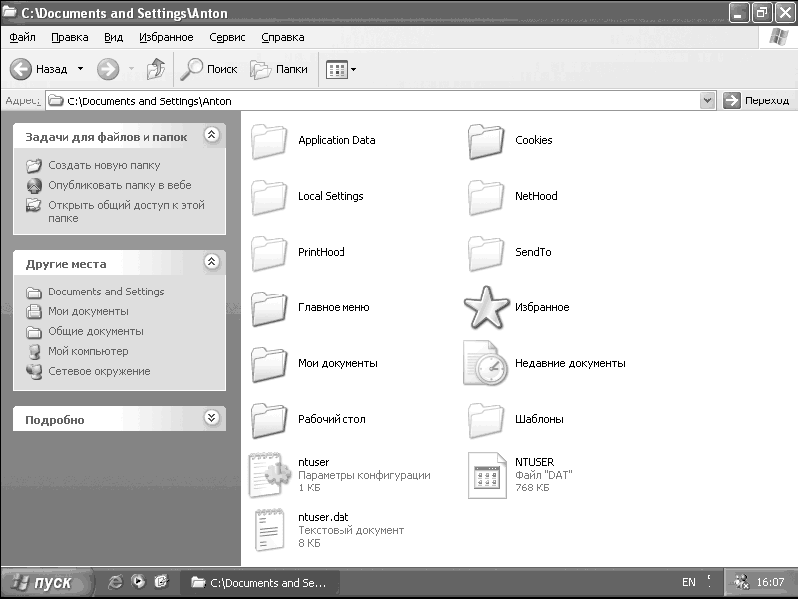Expand the address bar dropdown list
The height and width of the screenshot is (599, 798).
(707, 101)
